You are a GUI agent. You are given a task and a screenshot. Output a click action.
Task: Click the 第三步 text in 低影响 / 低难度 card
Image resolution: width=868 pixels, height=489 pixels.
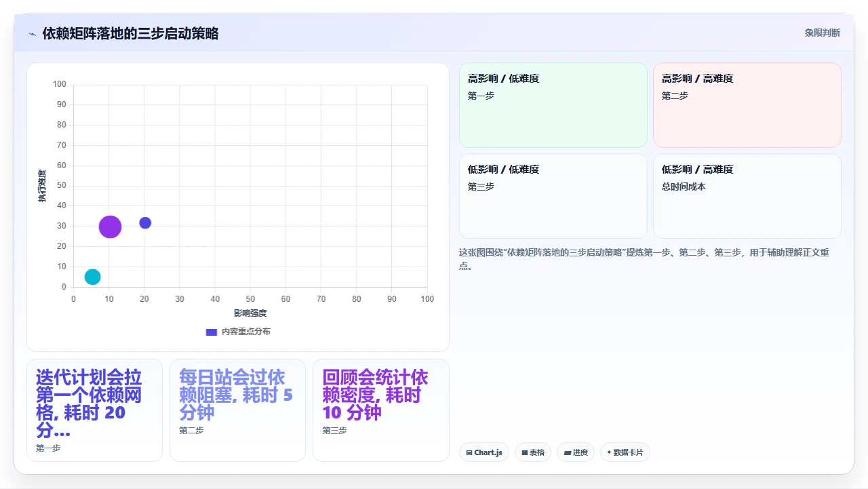(481, 187)
